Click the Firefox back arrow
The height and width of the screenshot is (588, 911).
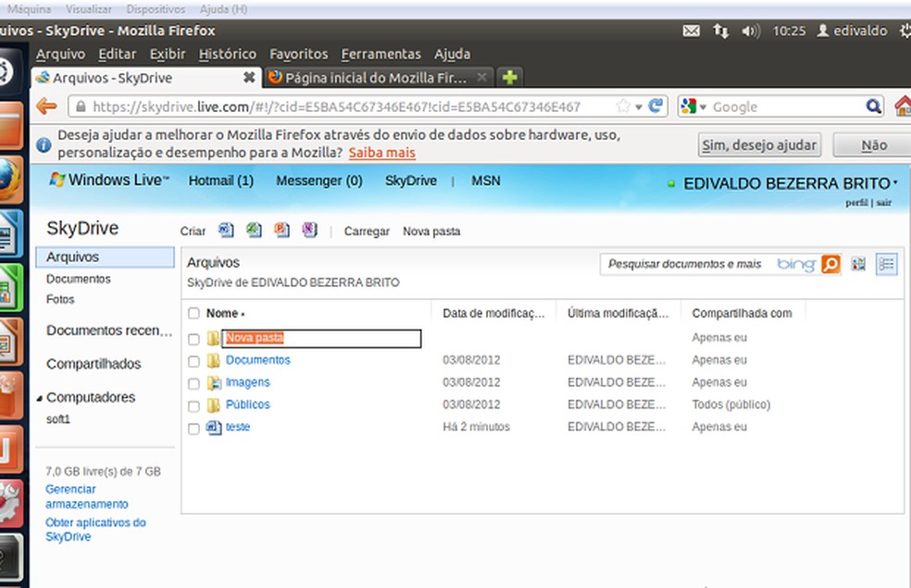click(46, 106)
